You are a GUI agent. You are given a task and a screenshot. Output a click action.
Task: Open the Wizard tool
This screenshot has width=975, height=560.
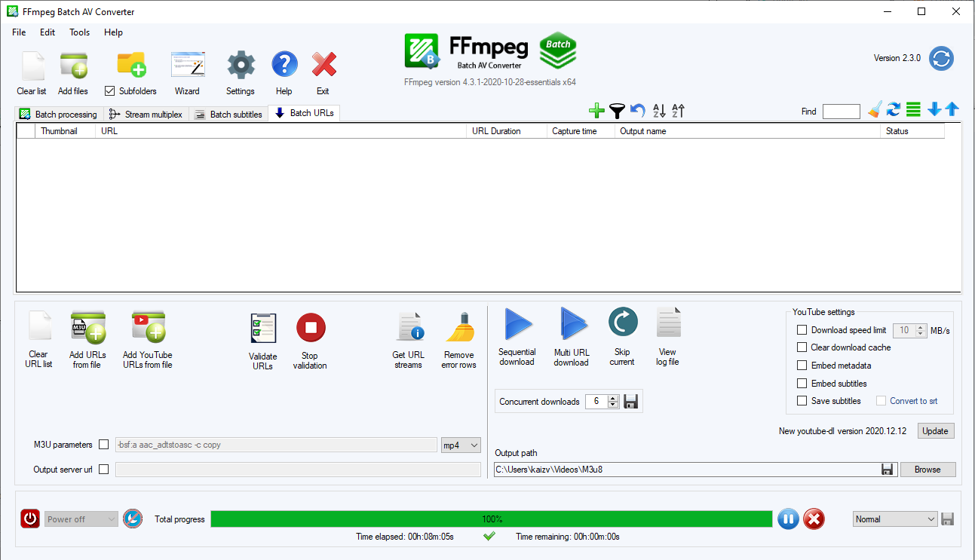pyautogui.click(x=188, y=66)
